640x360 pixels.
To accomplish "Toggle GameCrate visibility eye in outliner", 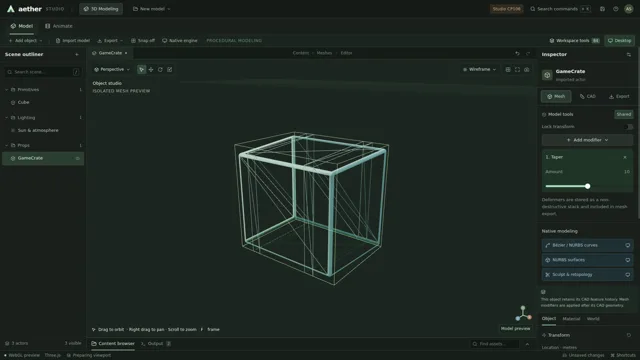I will pyautogui.click(x=78, y=158).
